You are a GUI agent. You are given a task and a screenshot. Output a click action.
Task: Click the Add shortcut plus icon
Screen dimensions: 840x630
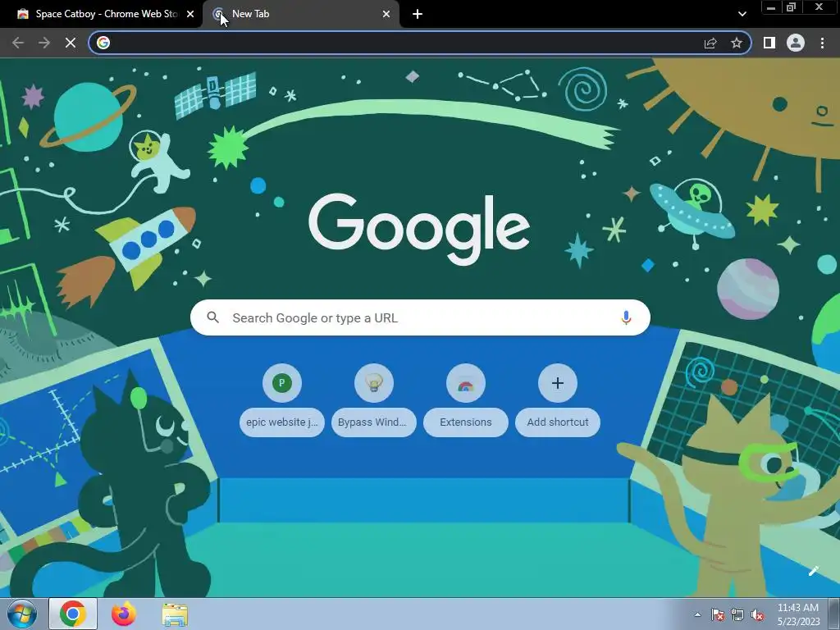[558, 383]
